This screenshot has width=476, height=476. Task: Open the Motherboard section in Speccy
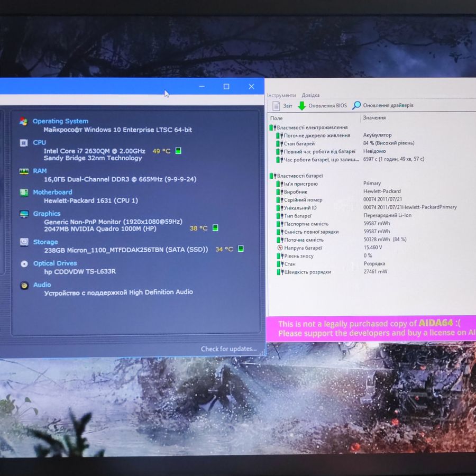click(52, 192)
